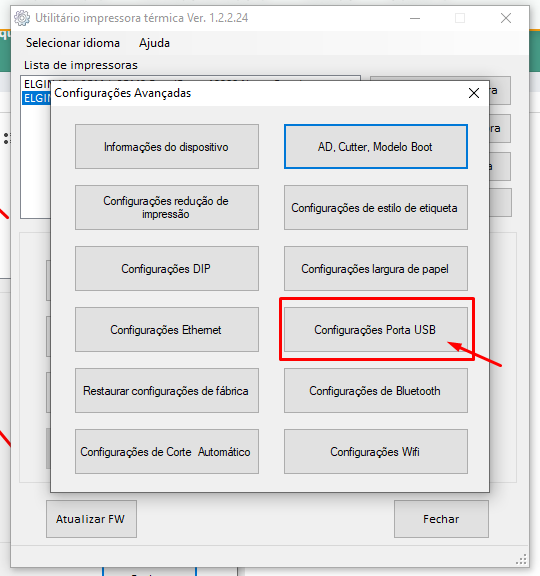
Task: Open Configurações de Bluetooth
Action: click(375, 390)
